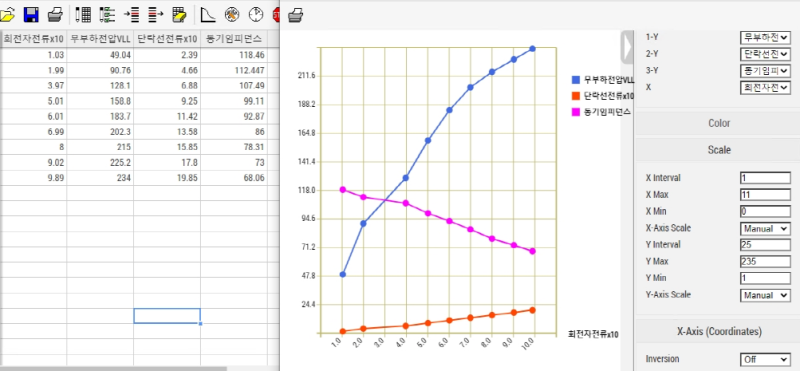Image resolution: width=800 pixels, height=371 pixels.
Task: Click the delete row icon with right arrow
Action: pyautogui.click(x=156, y=15)
